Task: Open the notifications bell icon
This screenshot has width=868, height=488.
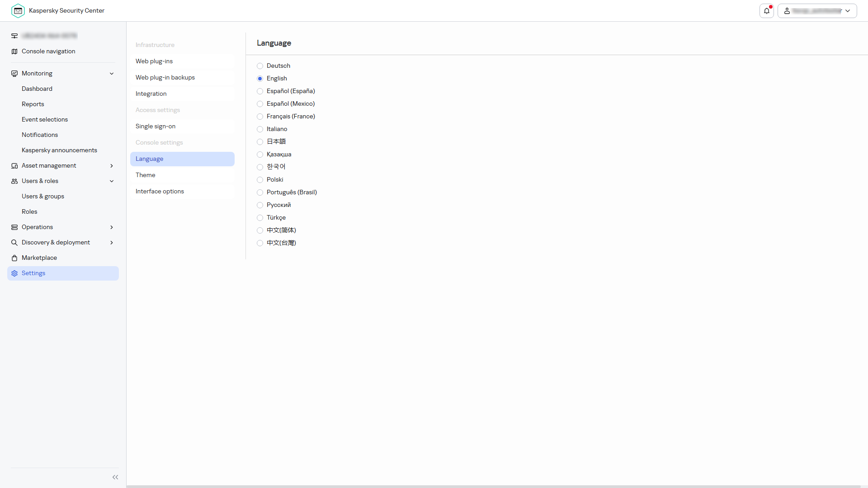Action: tap(767, 11)
